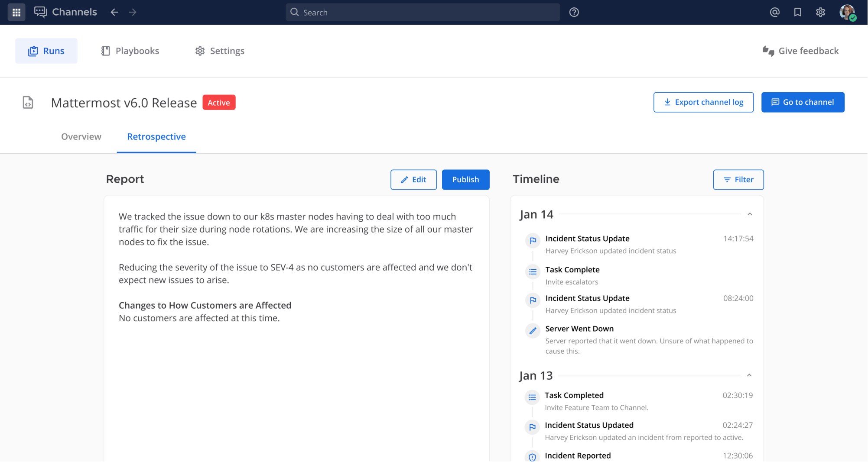The image size is (868, 462).
Task: Click 'Invite escalators' task text
Action: 572,282
